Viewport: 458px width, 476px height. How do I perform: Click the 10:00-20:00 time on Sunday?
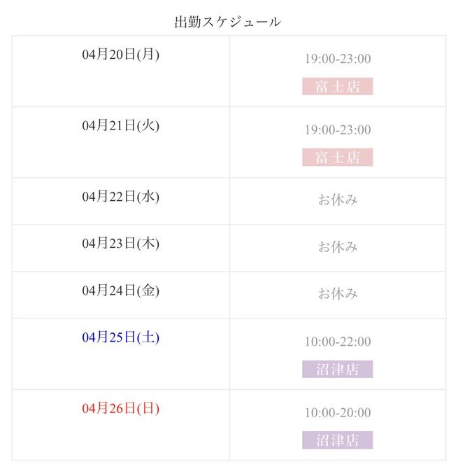(337, 412)
